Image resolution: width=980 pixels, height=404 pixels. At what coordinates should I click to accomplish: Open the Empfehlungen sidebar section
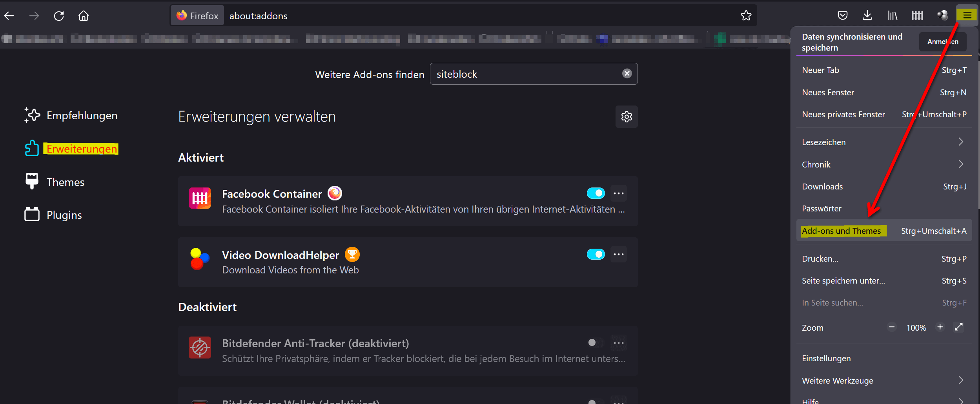click(x=71, y=115)
